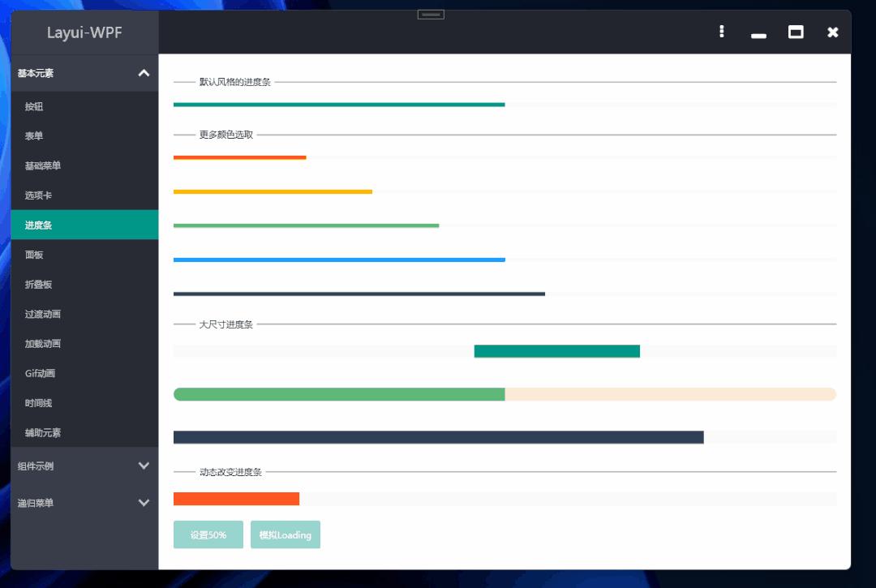
Task: Select the highlighted 进度条 item
Action: coord(84,225)
